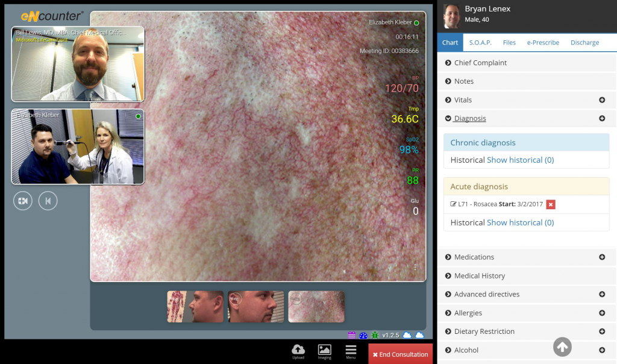The image size is (617, 364).
Task: Show historical chronic diagnoses
Action: point(520,160)
